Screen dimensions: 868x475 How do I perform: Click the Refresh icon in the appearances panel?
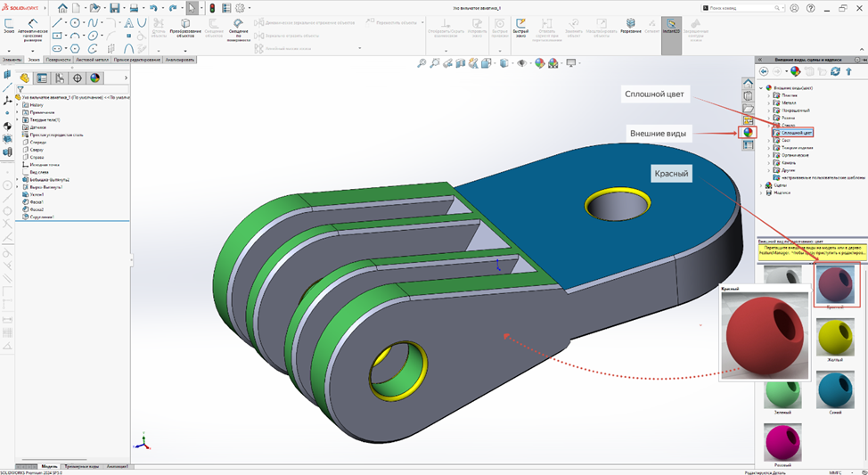835,71
